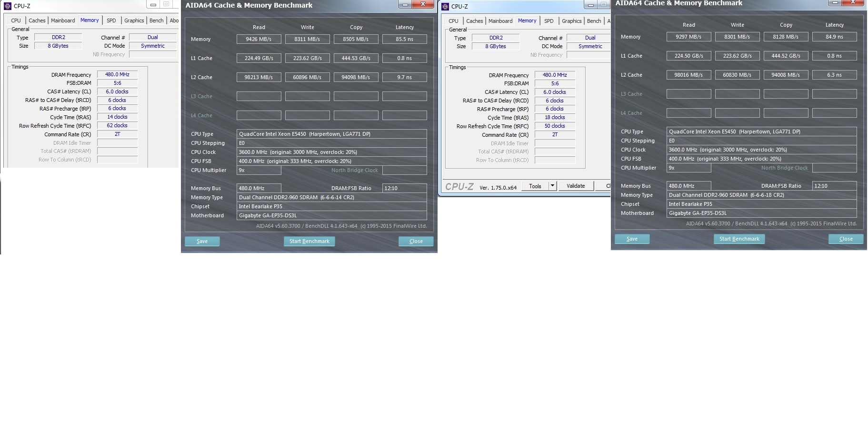This screenshot has height=446, width=868.
Task: Click DRAM Frequency field in right CPU-Z
Action: click(x=555, y=75)
